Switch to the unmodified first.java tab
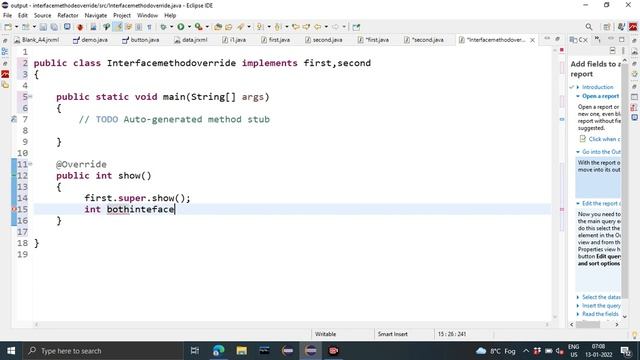The image size is (640, 360). (x=276, y=40)
